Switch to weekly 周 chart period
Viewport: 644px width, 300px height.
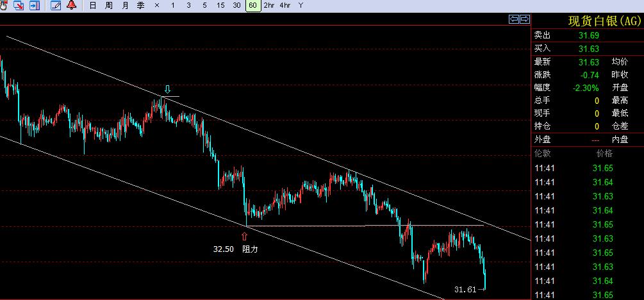point(109,5)
